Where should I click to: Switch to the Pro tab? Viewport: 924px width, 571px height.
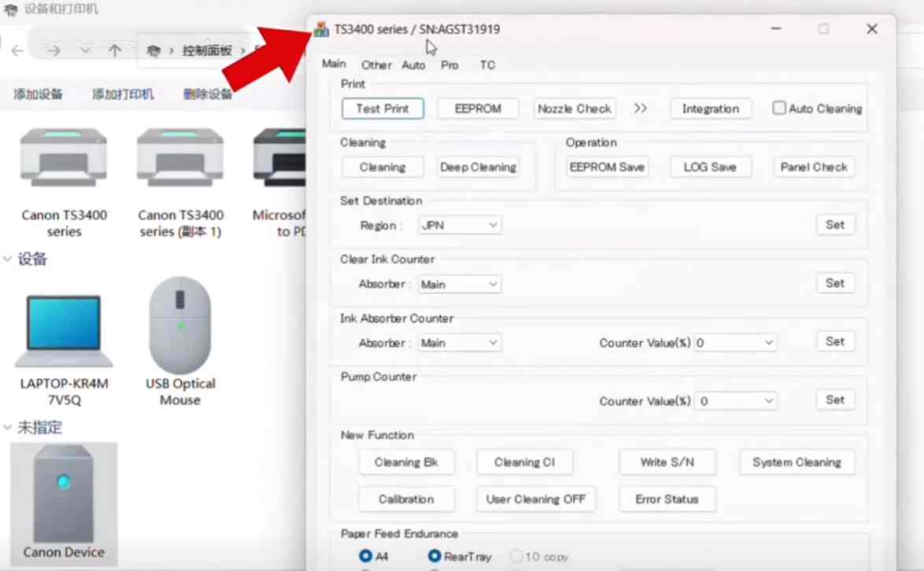[x=449, y=65]
